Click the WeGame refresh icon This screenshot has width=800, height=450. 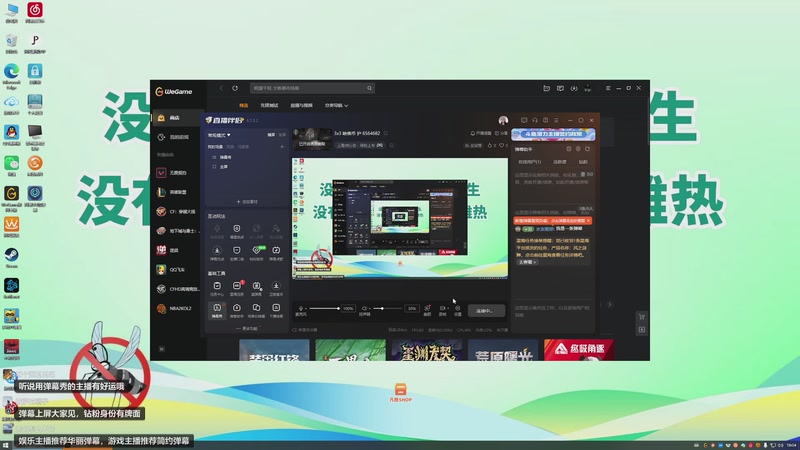(235, 88)
